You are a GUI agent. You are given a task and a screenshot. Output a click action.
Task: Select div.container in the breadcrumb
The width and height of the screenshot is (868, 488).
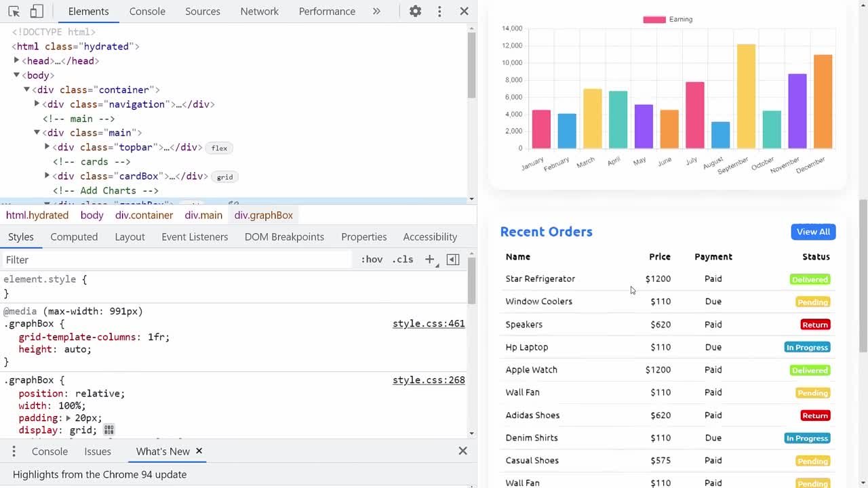144,215
